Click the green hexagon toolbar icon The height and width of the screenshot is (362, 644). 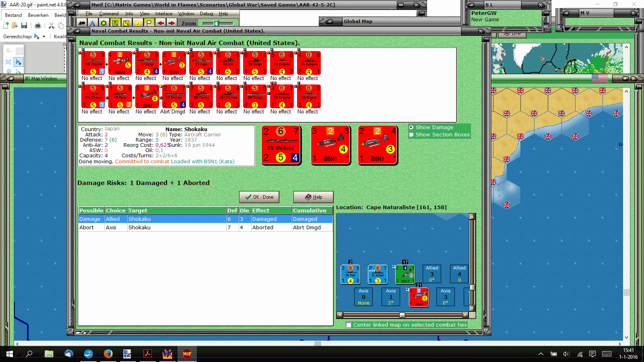coord(104,23)
